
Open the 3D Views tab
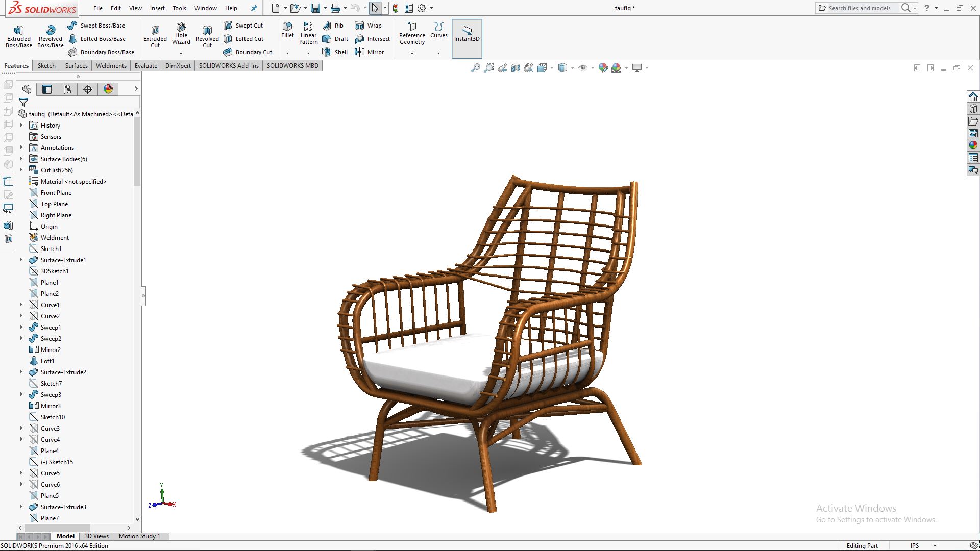(x=96, y=536)
